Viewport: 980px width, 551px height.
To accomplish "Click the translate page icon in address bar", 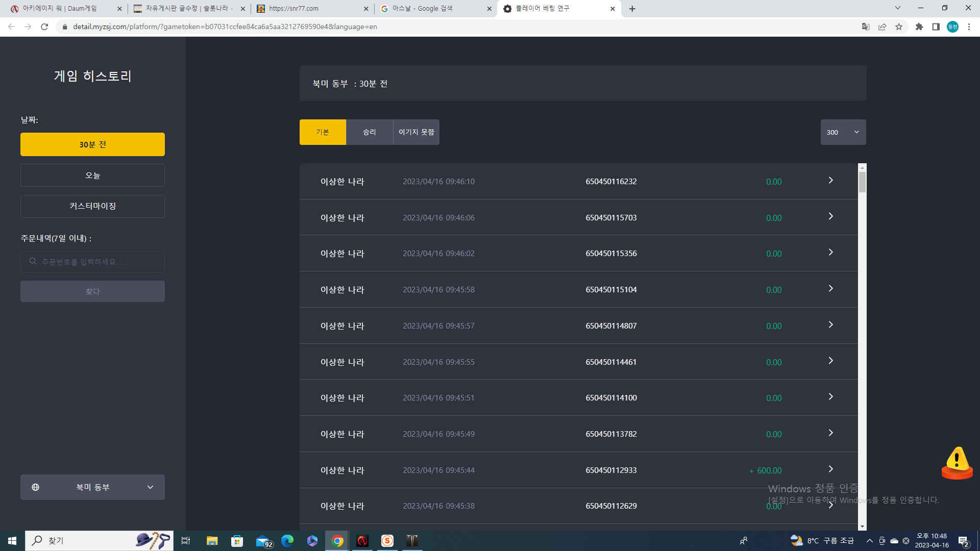I will (x=866, y=27).
